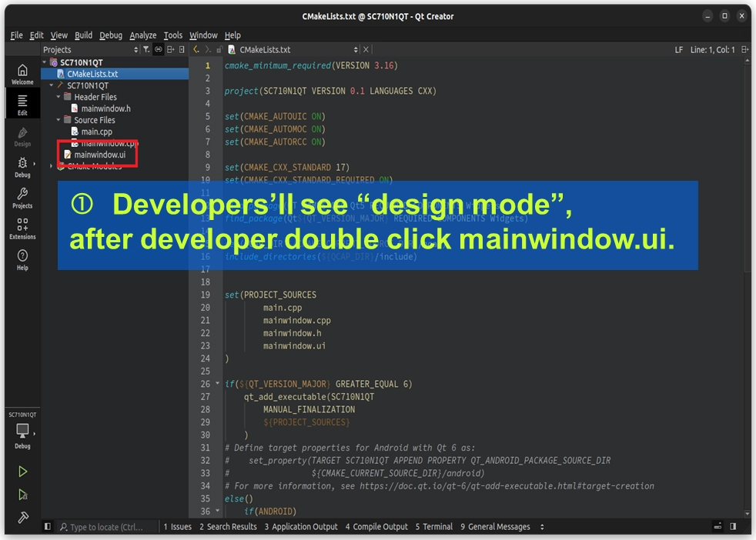Collapse the Header Files folder
This screenshot has height=540, width=756.
click(59, 97)
